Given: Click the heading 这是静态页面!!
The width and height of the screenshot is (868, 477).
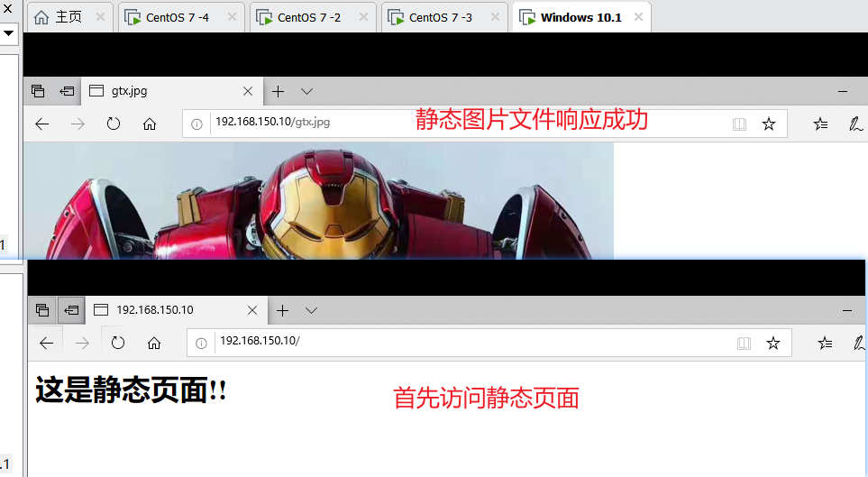Looking at the screenshot, I should pyautogui.click(x=132, y=390).
